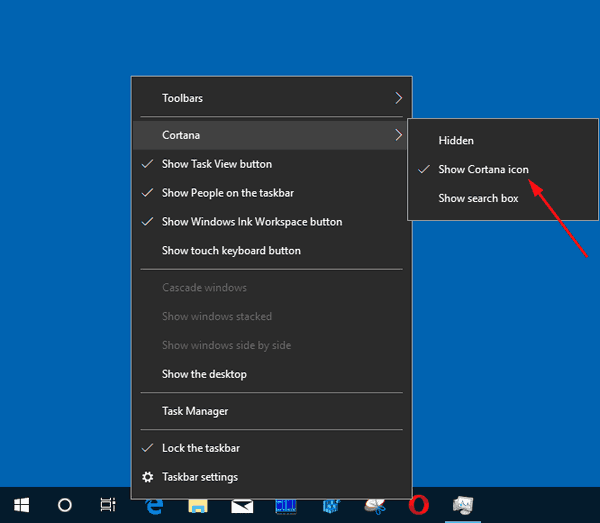Open Task View from the taskbar

[108, 505]
